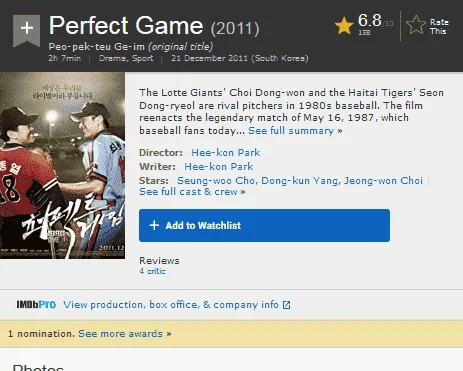Click the IMDbPro logo
The width and height of the screenshot is (463, 371).
[x=36, y=305]
